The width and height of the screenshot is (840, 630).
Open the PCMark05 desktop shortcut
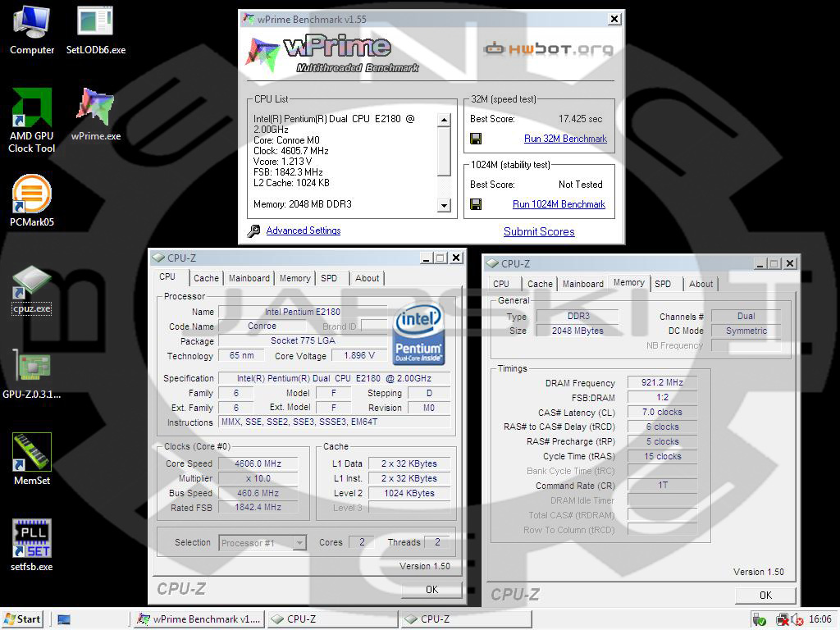pos(32,201)
